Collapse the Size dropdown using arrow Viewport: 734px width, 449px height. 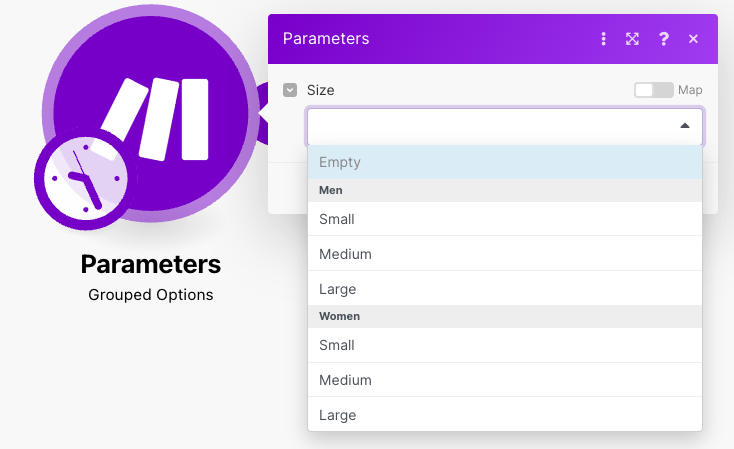pos(685,125)
